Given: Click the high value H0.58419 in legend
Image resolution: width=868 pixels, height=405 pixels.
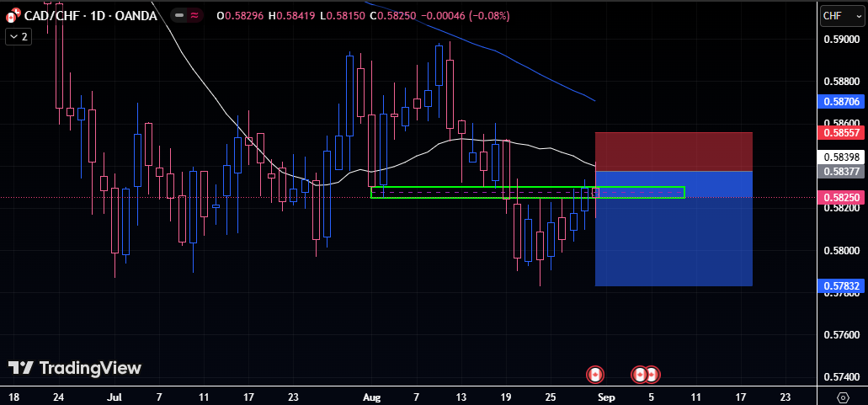Looking at the screenshot, I should 292,16.
